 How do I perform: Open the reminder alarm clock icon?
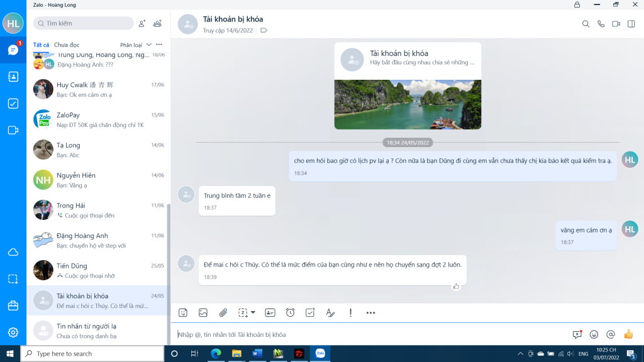(290, 312)
